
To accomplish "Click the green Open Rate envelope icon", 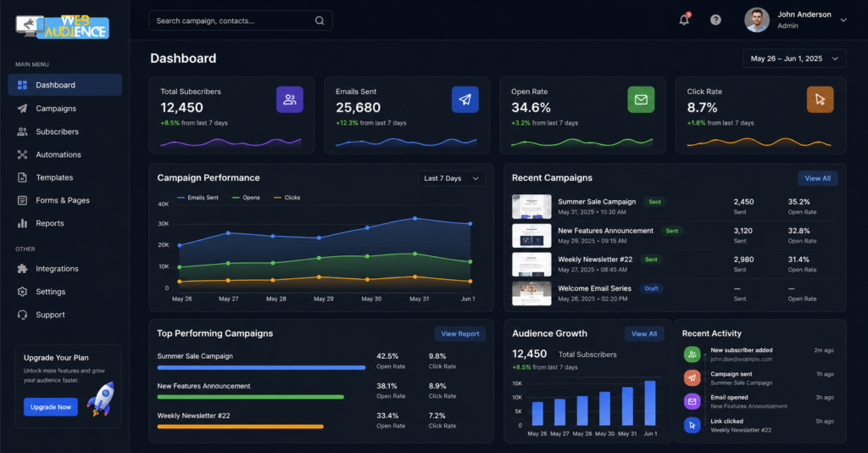I will click(641, 100).
